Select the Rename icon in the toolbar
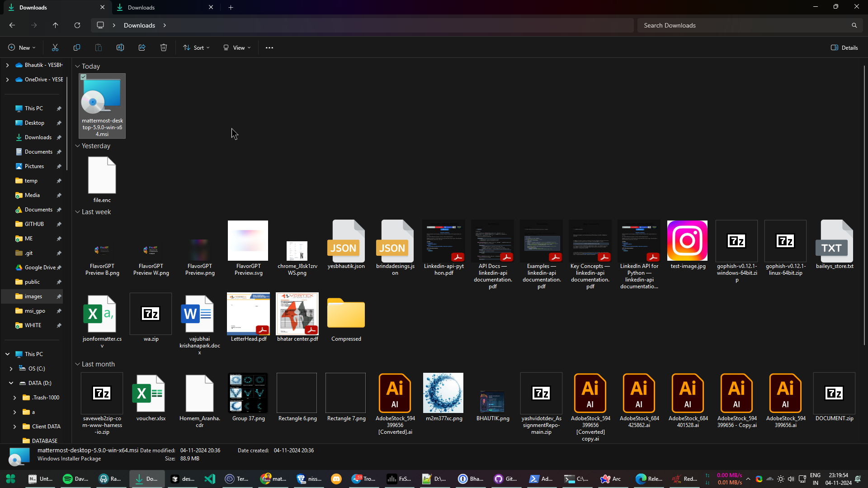Viewport: 868px width, 488px height. point(120,47)
